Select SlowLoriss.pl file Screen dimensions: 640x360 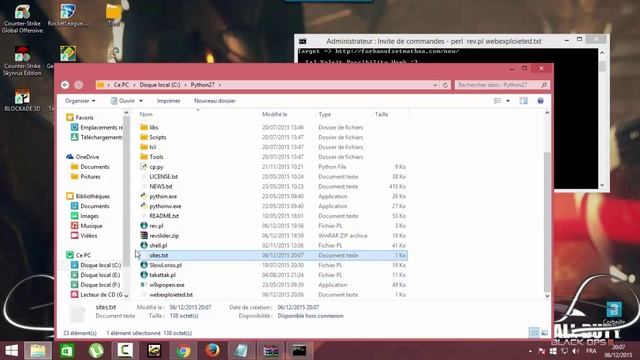coord(165,265)
